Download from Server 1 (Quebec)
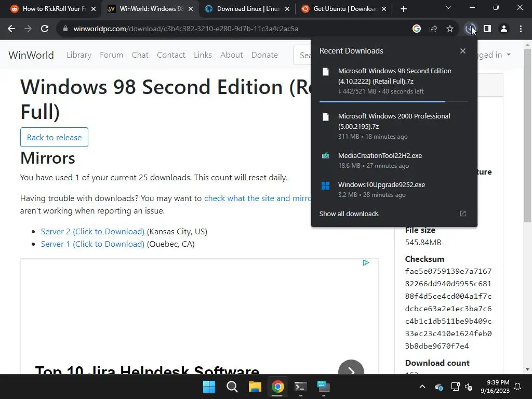This screenshot has height=399, width=532. click(x=92, y=244)
